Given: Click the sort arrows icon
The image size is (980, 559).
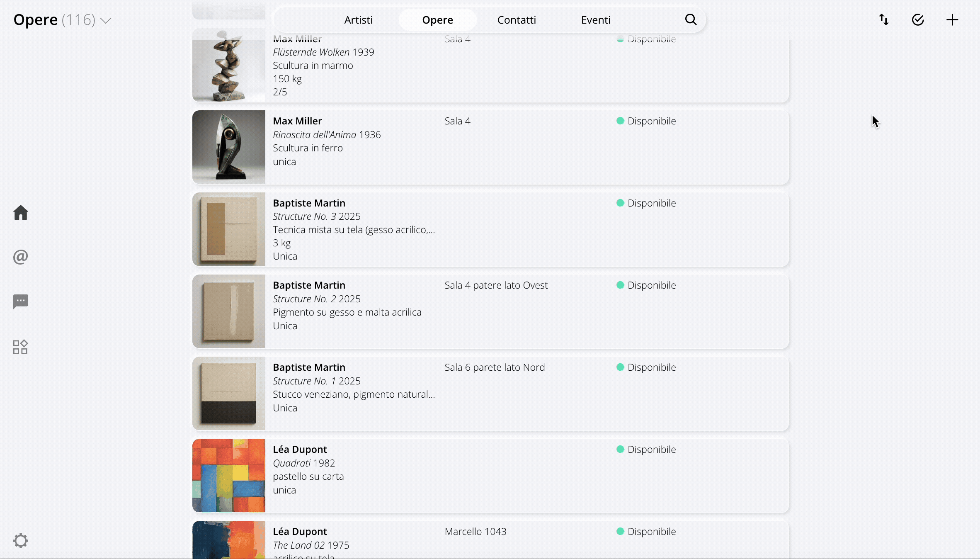Looking at the screenshot, I should coord(884,19).
